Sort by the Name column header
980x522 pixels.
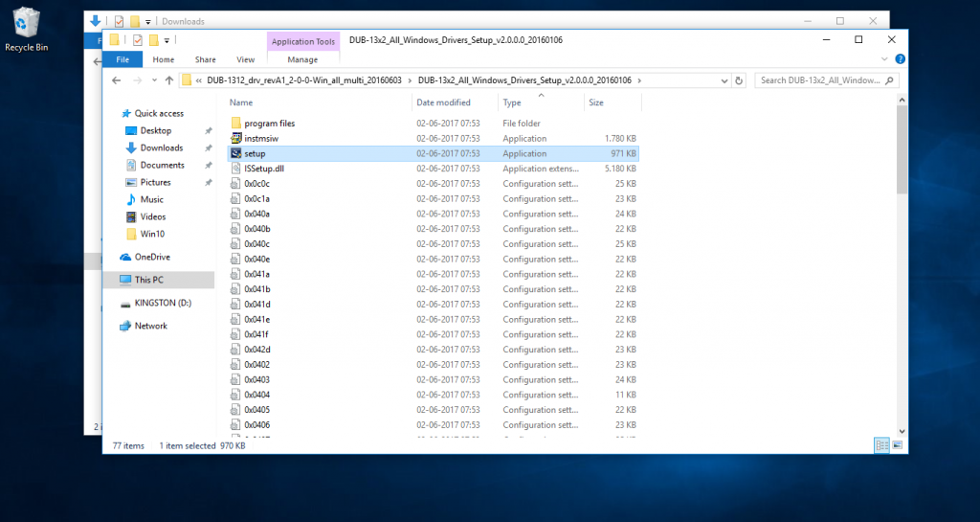(319, 102)
